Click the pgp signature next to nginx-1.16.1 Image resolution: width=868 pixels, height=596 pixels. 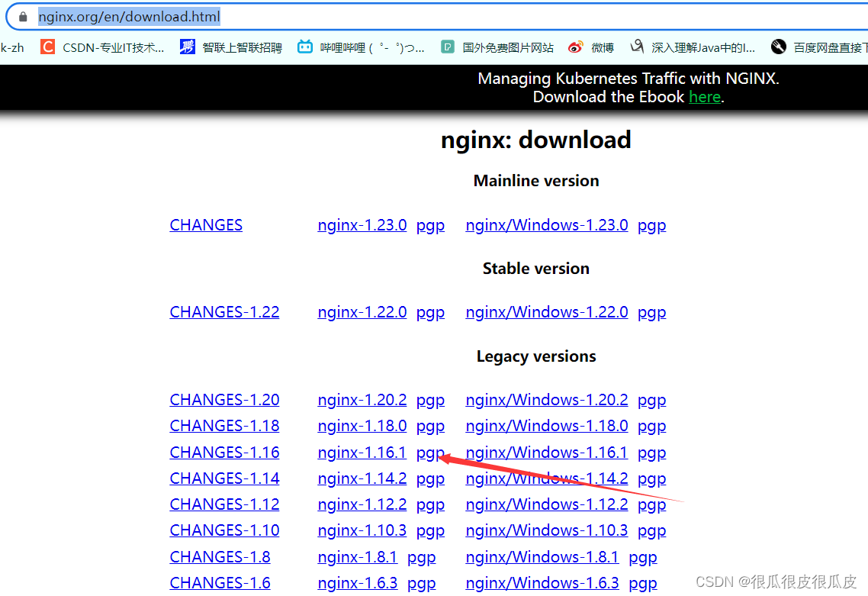click(x=430, y=452)
